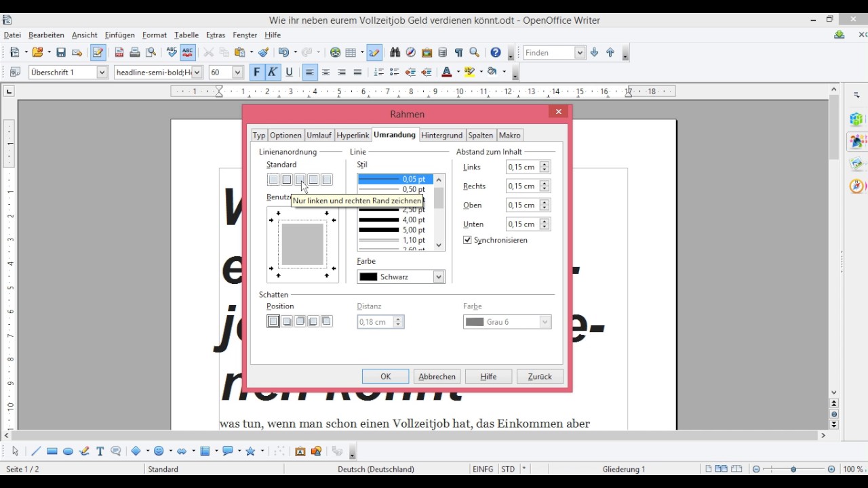The height and width of the screenshot is (488, 868).
Task: Increase the Links spacing stepper
Action: pyautogui.click(x=545, y=164)
